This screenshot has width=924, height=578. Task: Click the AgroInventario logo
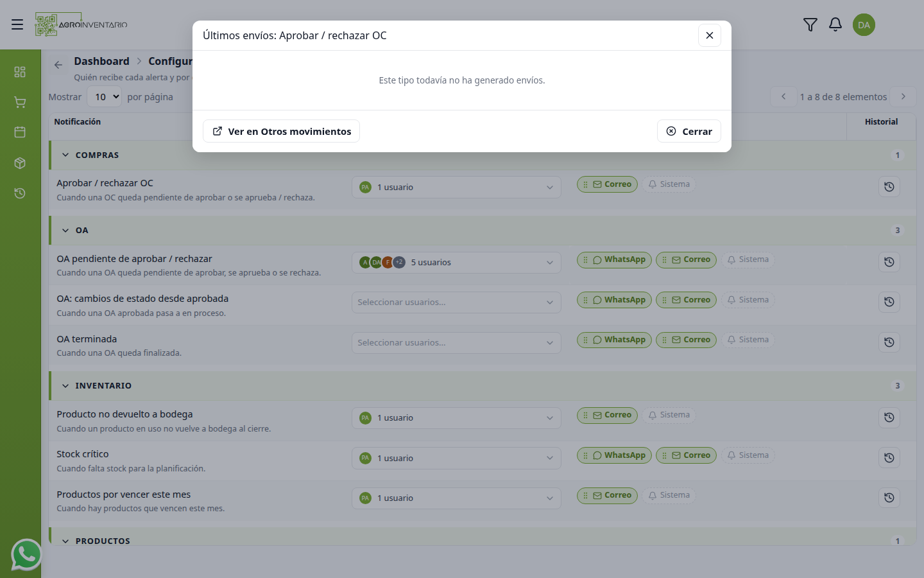click(x=81, y=24)
